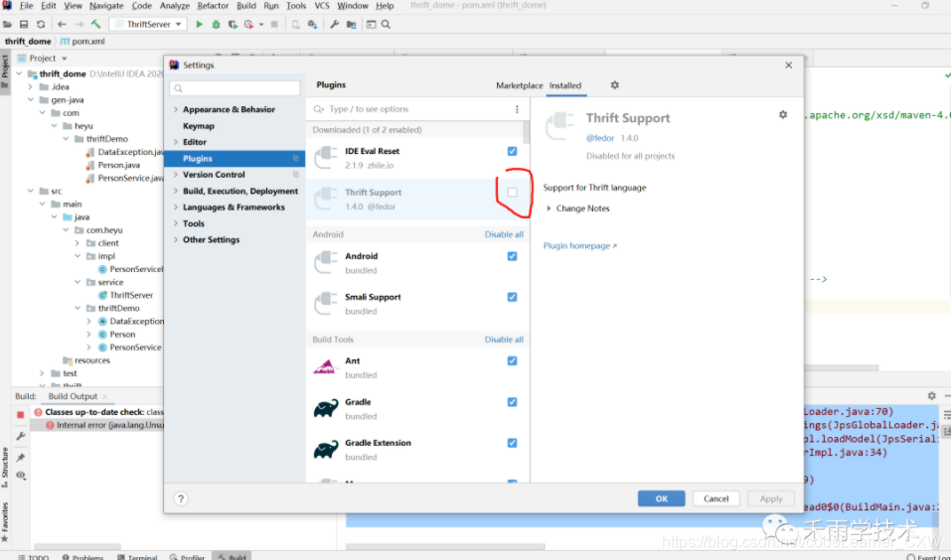Click the Settings search input field
The height and width of the screenshot is (560, 951).
pos(235,88)
